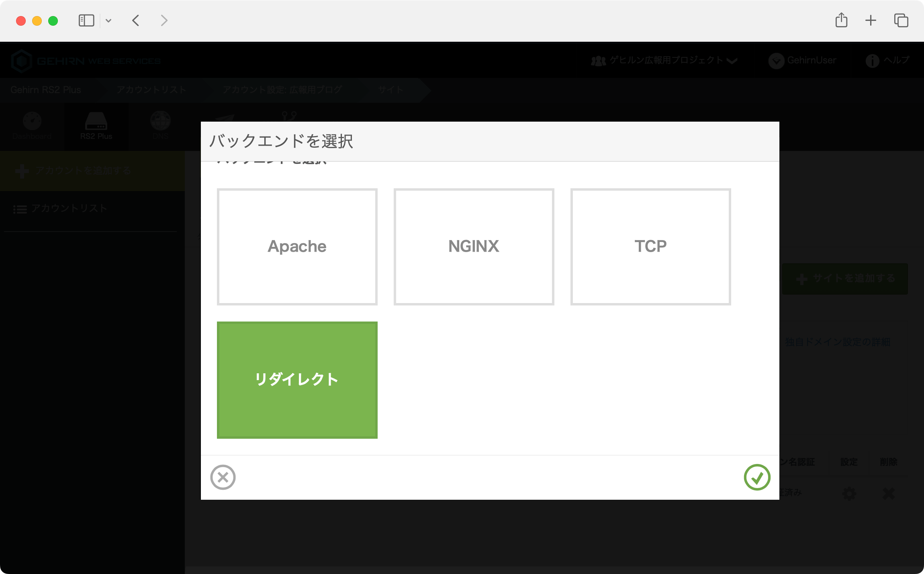The image size is (924, 574).
Task: Delete the site using the X icon
Action: click(x=889, y=493)
